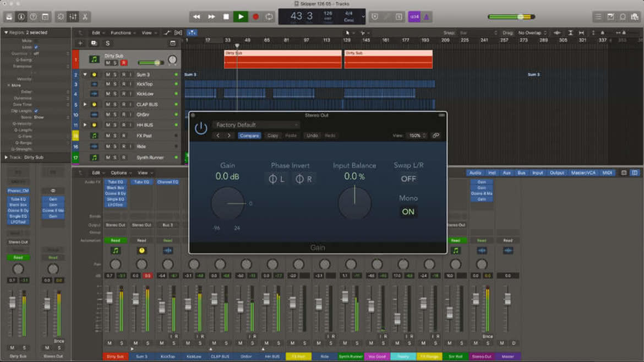Toggle Phase Invert L in the Gain plugin
This screenshot has height=362, width=644.
tap(276, 179)
